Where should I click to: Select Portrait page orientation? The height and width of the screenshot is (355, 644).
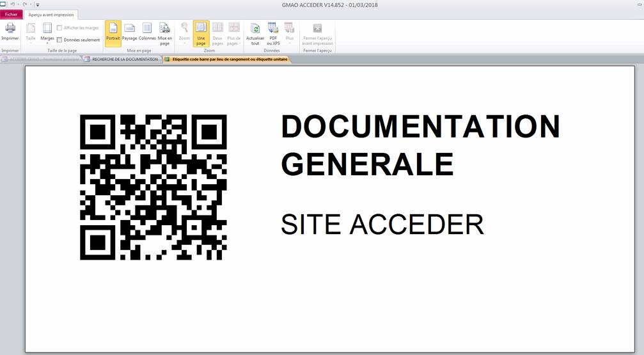(x=113, y=33)
